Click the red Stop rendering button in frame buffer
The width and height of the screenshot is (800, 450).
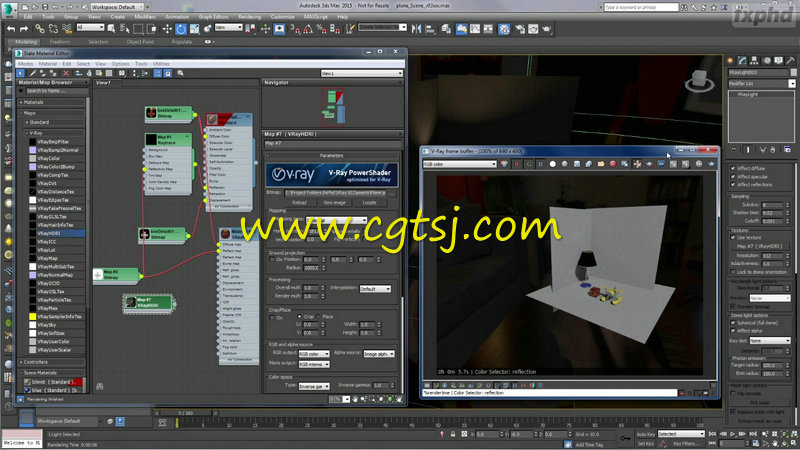tap(613, 164)
